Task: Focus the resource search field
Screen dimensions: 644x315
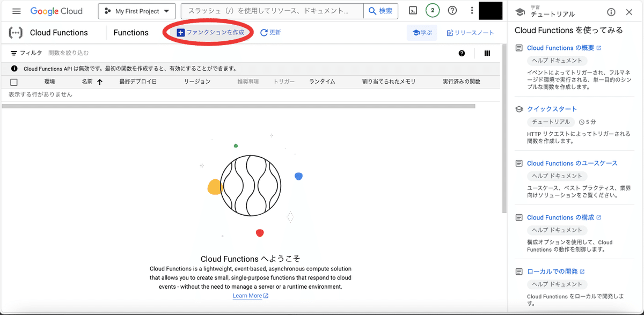Action: tap(273, 11)
